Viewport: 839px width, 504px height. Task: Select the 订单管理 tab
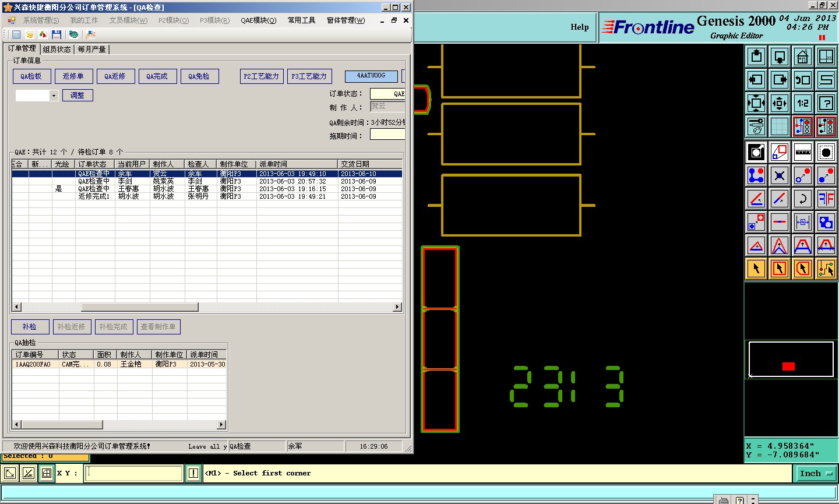[22, 48]
